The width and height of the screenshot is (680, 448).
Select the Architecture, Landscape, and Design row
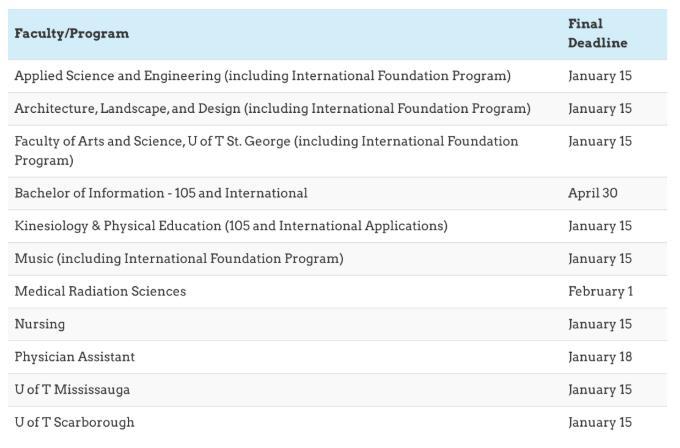(337, 109)
